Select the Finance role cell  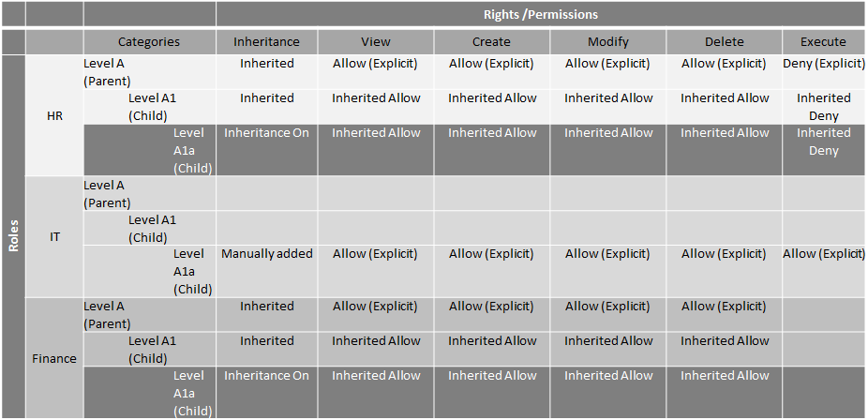click(x=54, y=358)
